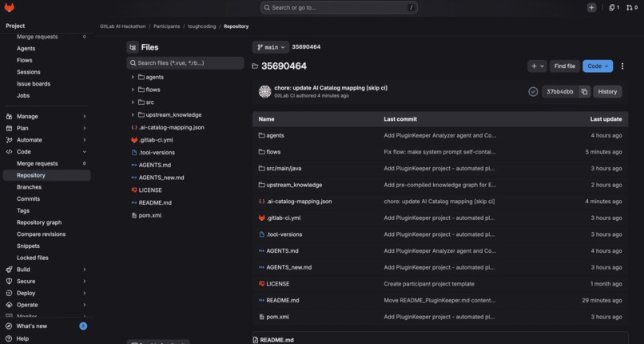
Task: Open the GitLab AI Hackathon breadcrumb link
Action: (123, 26)
